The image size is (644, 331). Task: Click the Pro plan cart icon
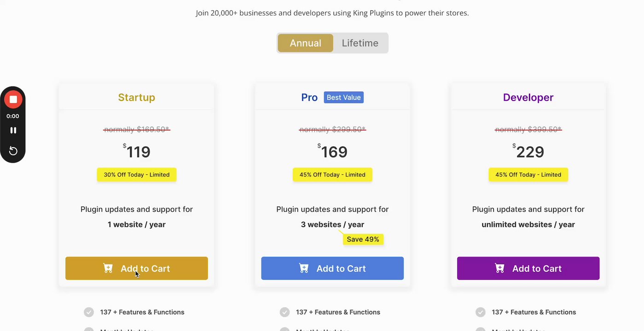pos(304,268)
